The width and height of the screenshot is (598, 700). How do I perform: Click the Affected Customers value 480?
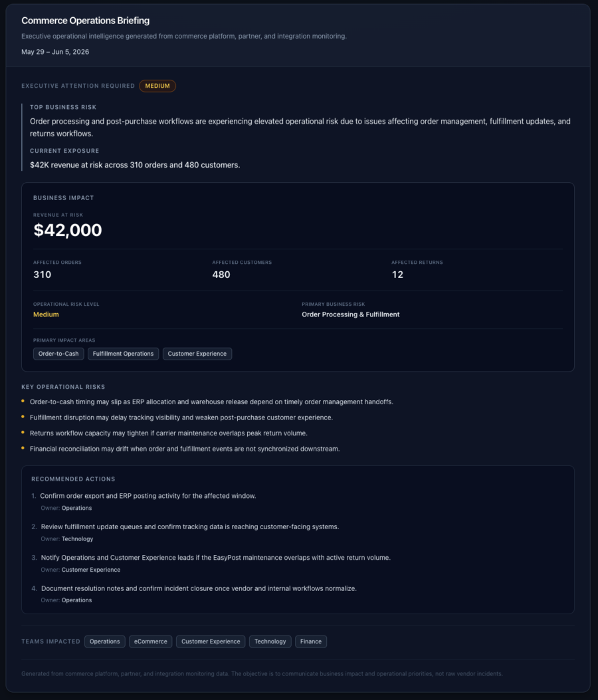pos(221,275)
